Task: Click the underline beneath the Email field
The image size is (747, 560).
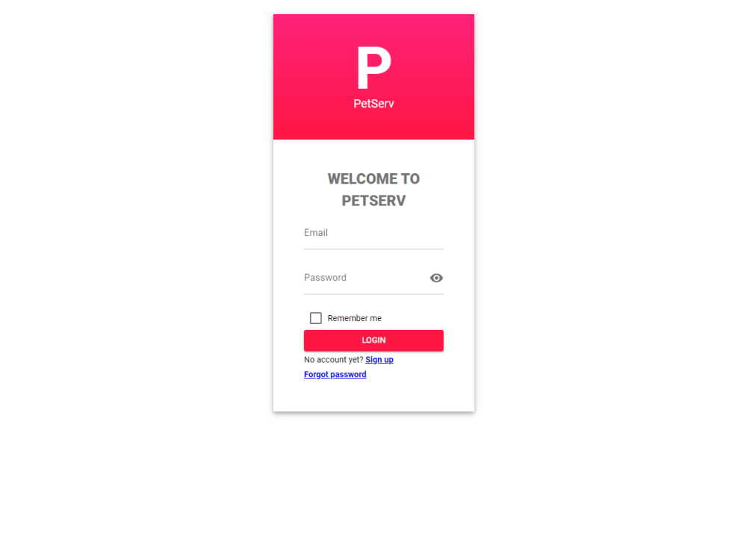Action: [373, 249]
